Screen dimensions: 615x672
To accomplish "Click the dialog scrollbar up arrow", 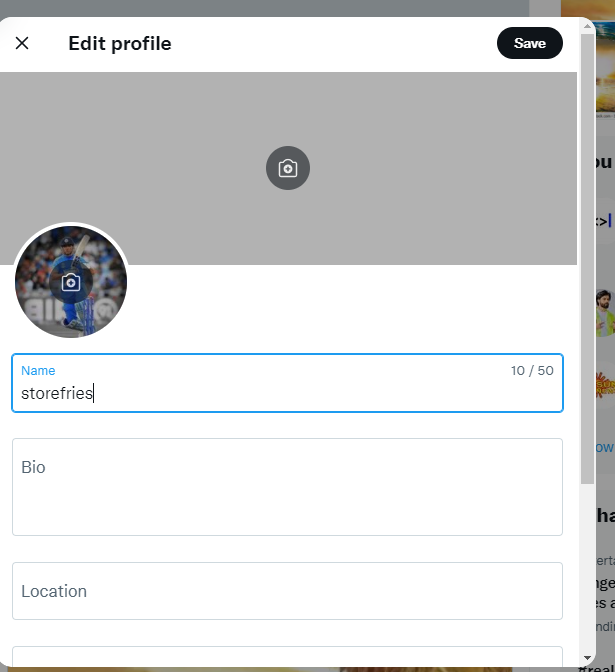I will click(588, 26).
